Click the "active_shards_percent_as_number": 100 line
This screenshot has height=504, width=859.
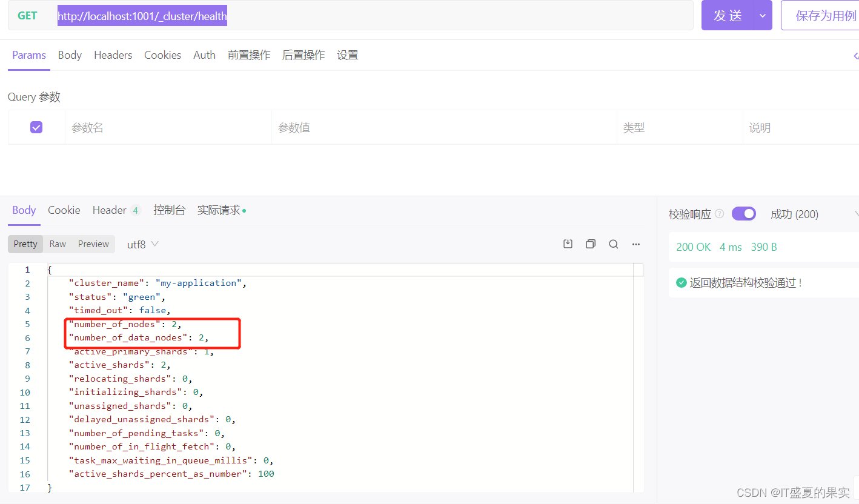[x=171, y=474]
